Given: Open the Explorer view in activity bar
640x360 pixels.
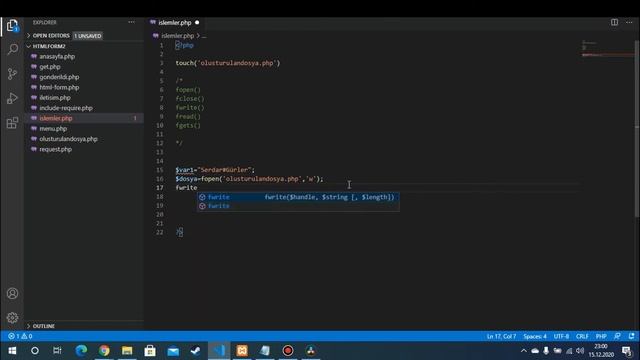Looking at the screenshot, I should coord(12,26).
